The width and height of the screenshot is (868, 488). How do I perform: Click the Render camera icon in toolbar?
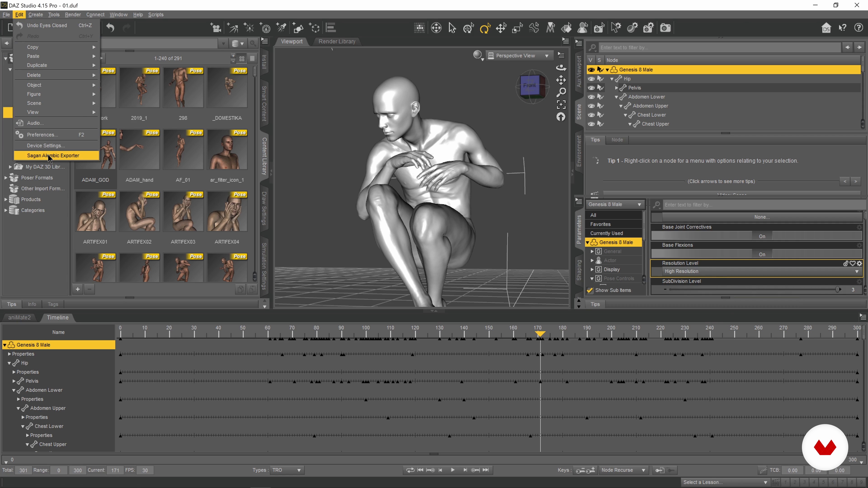tap(665, 28)
